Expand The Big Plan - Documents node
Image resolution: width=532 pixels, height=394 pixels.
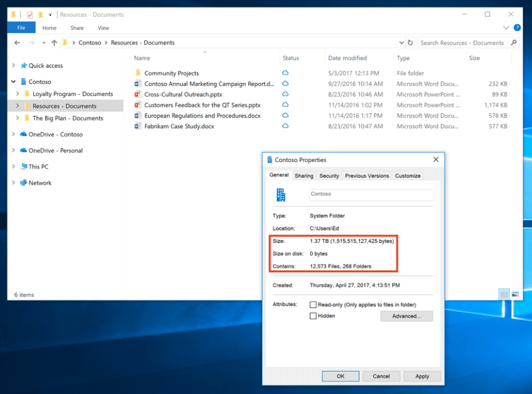(x=18, y=118)
